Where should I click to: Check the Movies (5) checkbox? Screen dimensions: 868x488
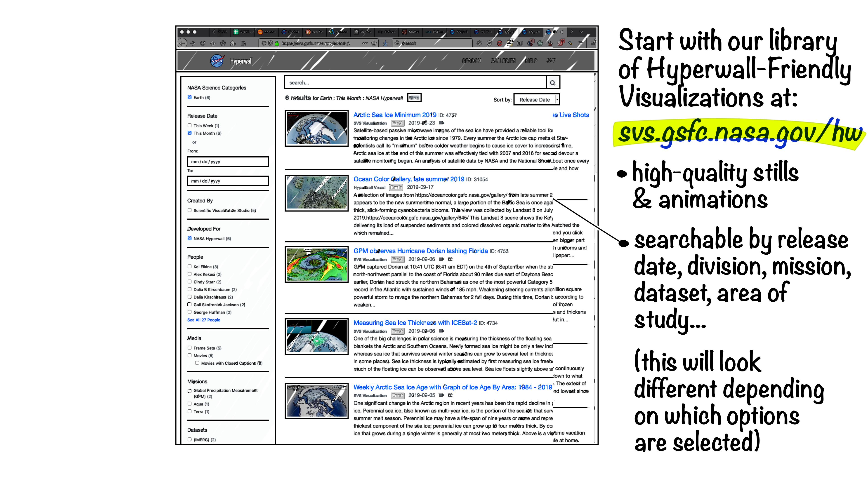point(189,355)
